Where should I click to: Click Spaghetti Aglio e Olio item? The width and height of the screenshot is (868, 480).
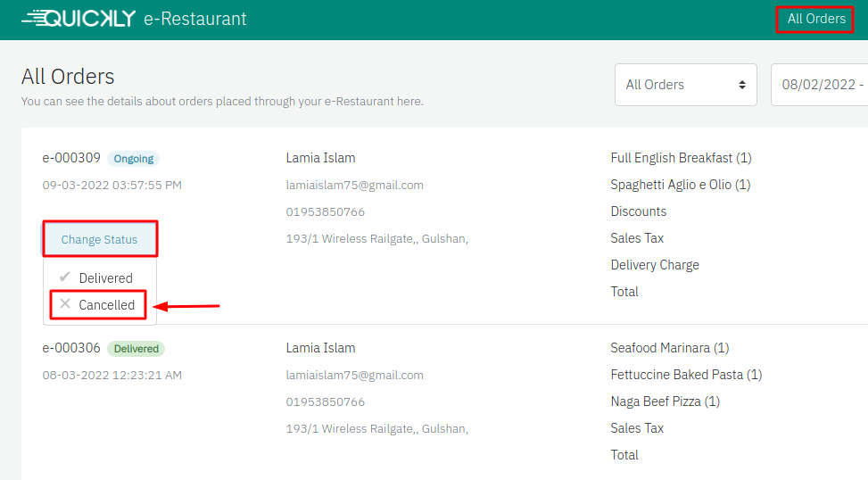click(680, 185)
